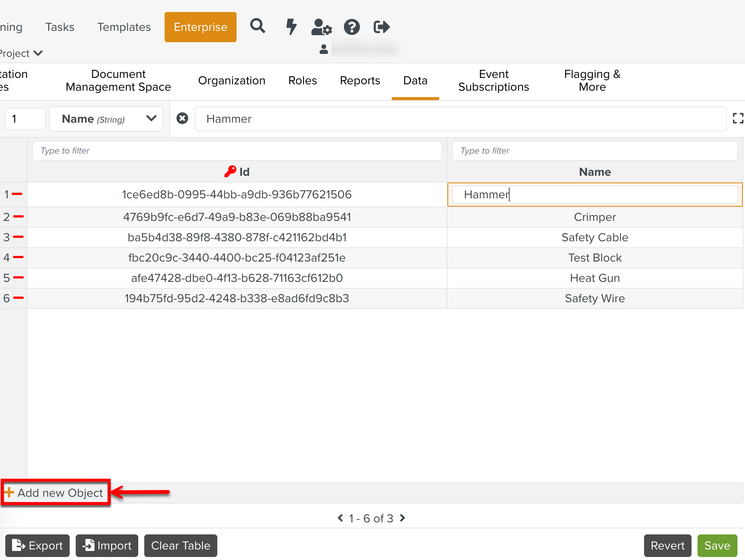The height and width of the screenshot is (560, 745).
Task: Switch to the Reports tab
Action: pos(360,81)
